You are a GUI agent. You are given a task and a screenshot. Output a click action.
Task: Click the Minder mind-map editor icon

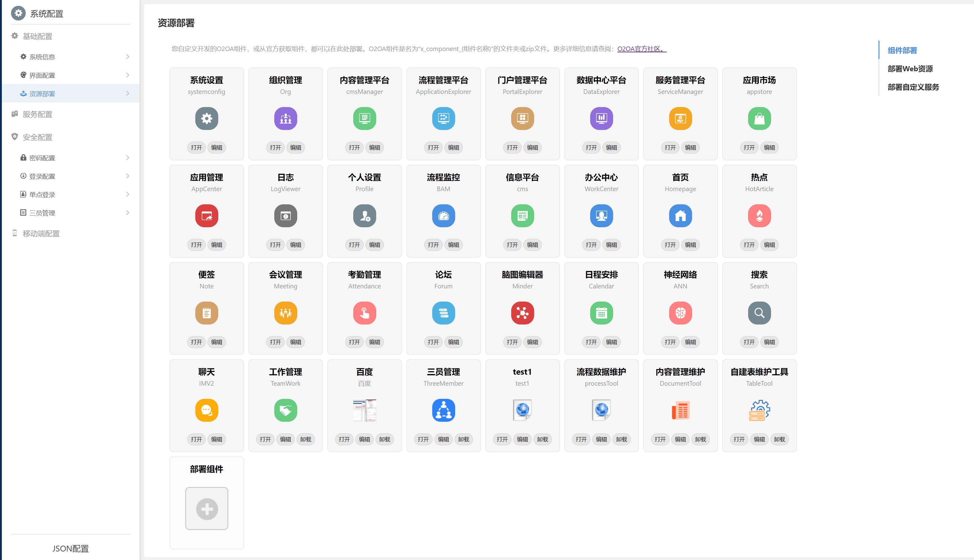point(522,313)
